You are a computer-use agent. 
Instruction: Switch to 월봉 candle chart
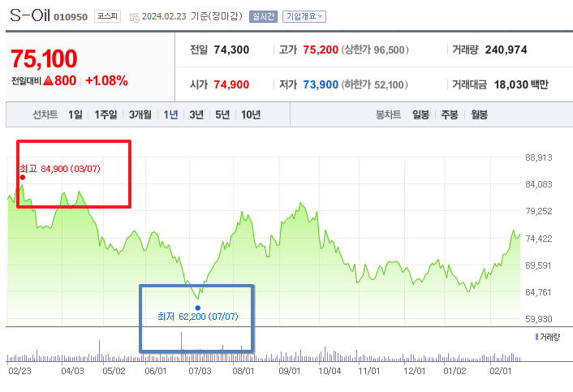(x=479, y=114)
